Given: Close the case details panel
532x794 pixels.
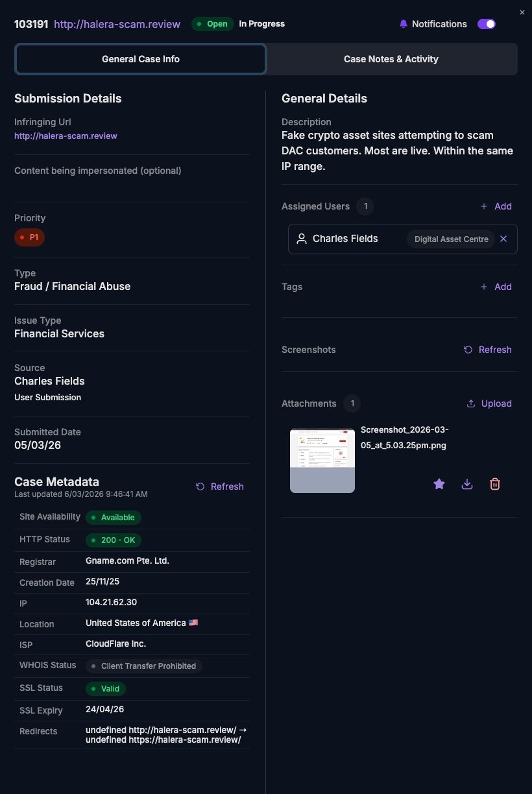Looking at the screenshot, I should coord(522,12).
